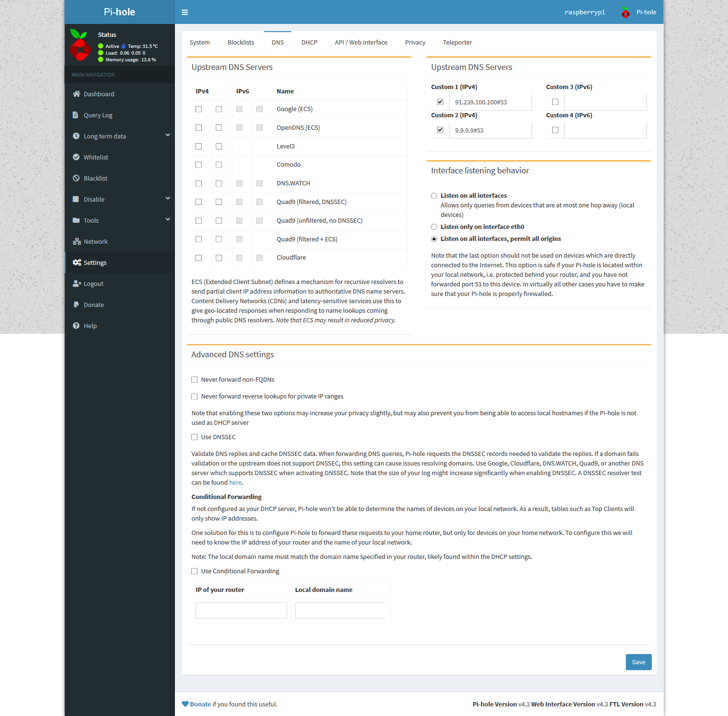Click Dashboard house icon
Viewport: 728px width, 716px height.
point(76,94)
